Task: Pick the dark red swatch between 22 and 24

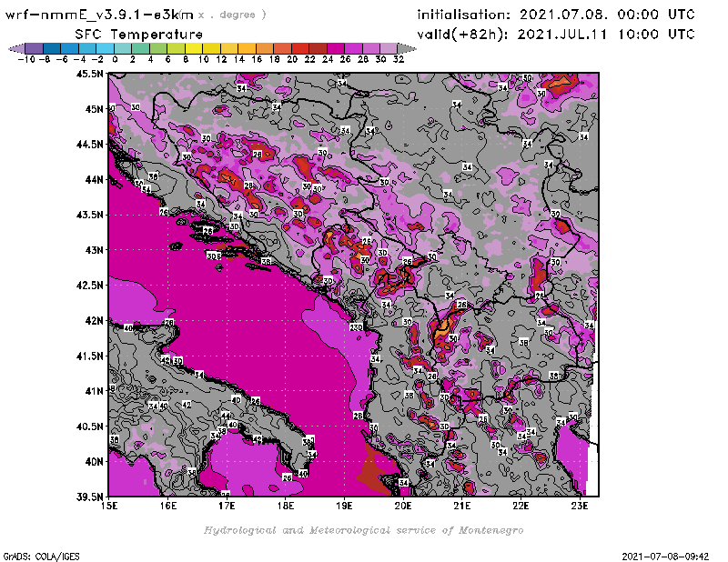Action: coord(318,48)
